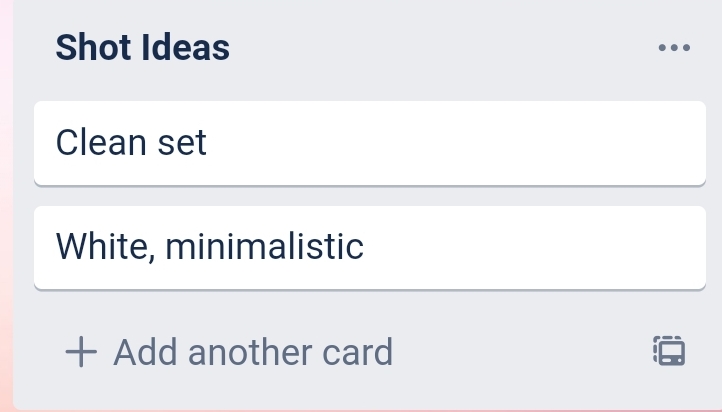Open the Shot Ideas list actions menu
This screenshot has width=722, height=412.
click(674, 47)
